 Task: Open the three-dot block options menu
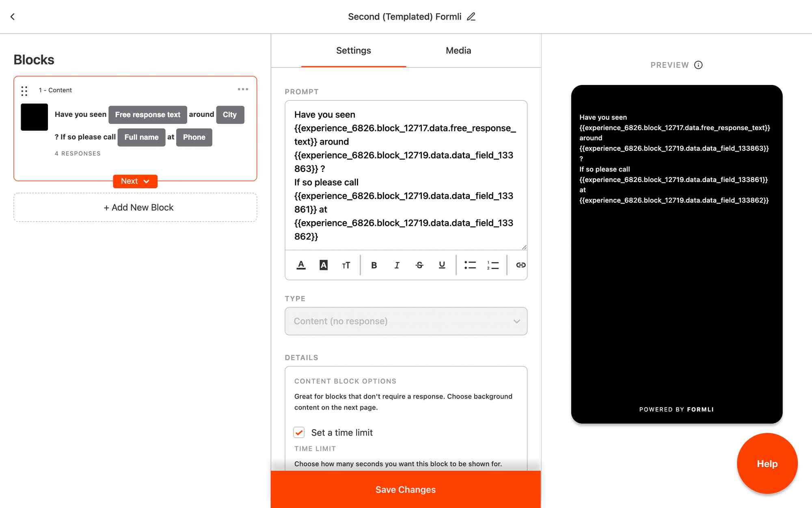point(243,89)
